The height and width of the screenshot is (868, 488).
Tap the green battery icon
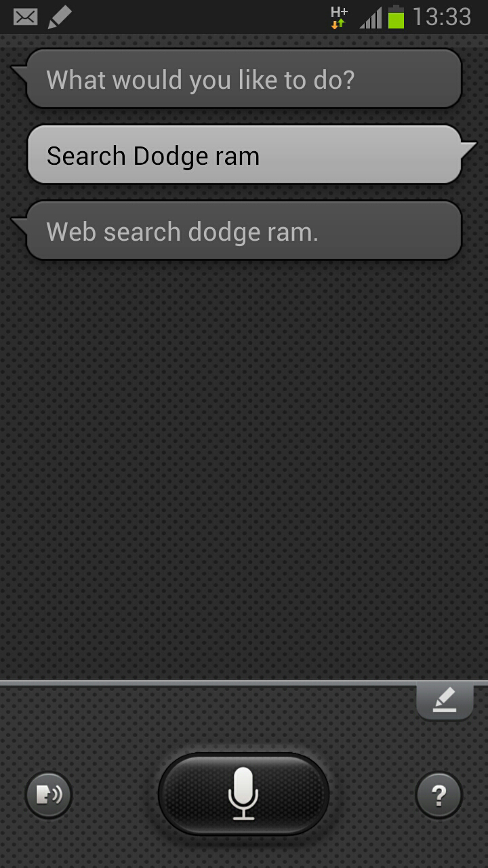396,17
